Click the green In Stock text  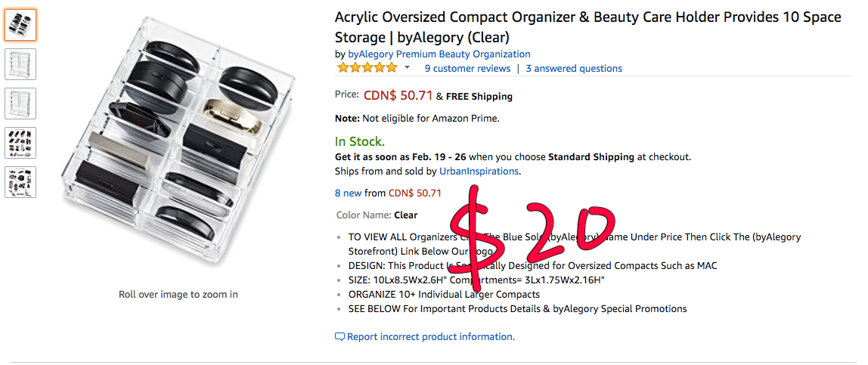tap(360, 141)
